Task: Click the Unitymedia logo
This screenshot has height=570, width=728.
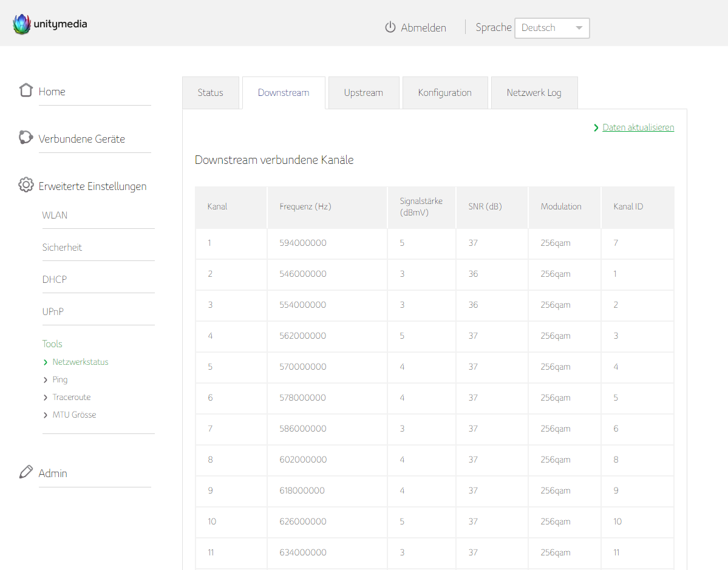Action: [50, 24]
